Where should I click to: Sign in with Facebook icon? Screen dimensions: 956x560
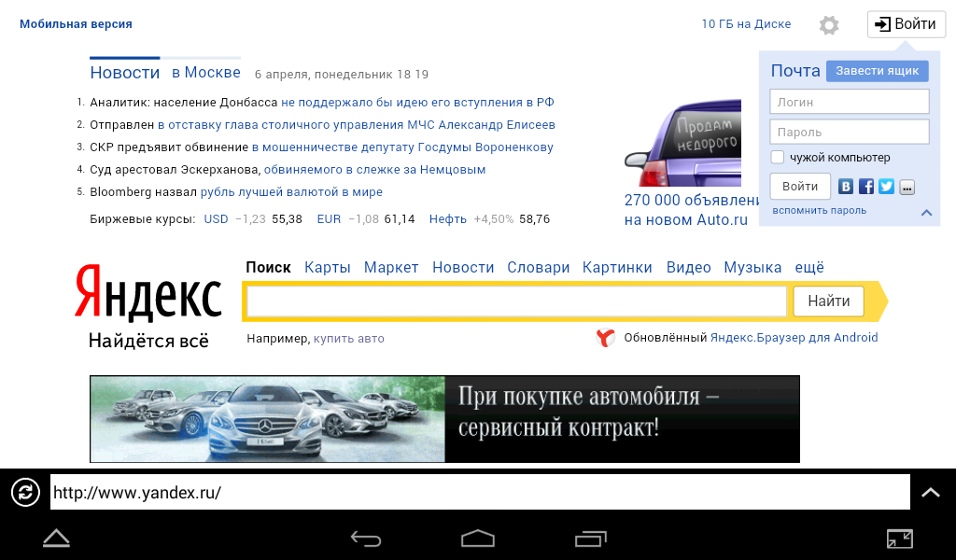[x=866, y=187]
